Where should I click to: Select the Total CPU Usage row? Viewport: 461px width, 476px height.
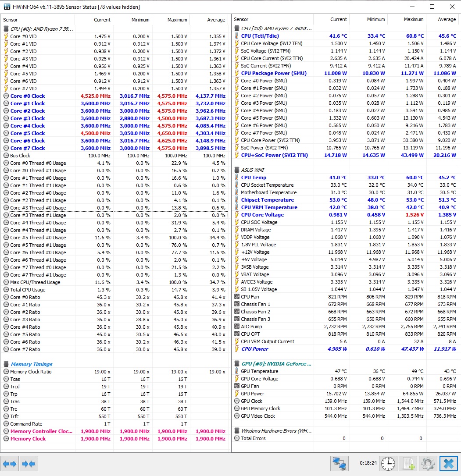click(x=114, y=290)
